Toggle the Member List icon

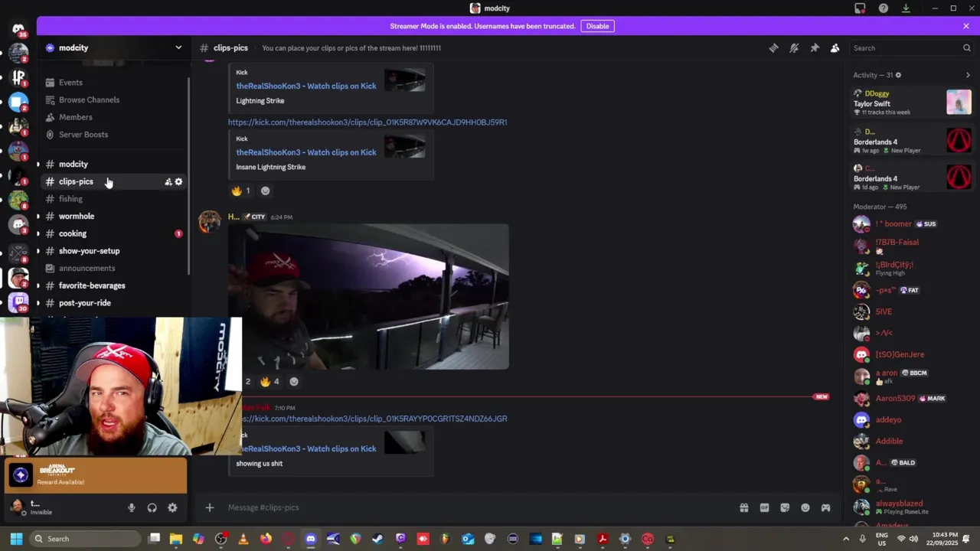coord(835,47)
